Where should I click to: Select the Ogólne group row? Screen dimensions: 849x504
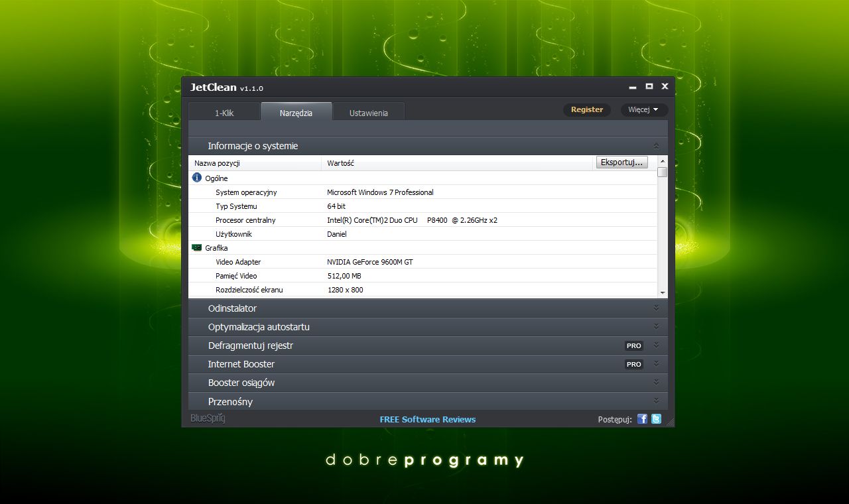point(423,178)
